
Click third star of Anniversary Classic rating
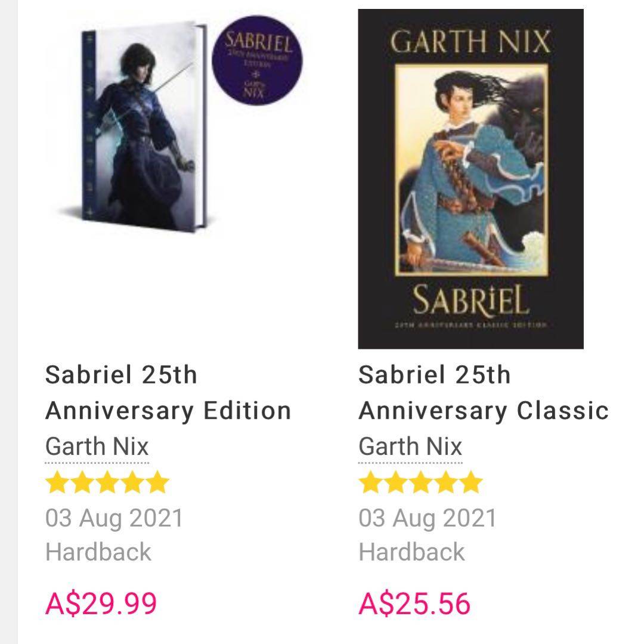pyautogui.click(x=420, y=482)
